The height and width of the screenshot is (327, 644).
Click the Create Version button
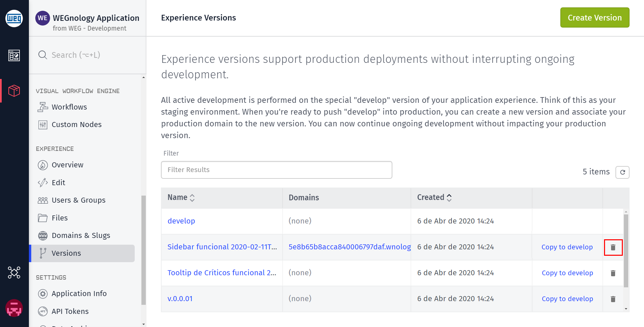[595, 17]
